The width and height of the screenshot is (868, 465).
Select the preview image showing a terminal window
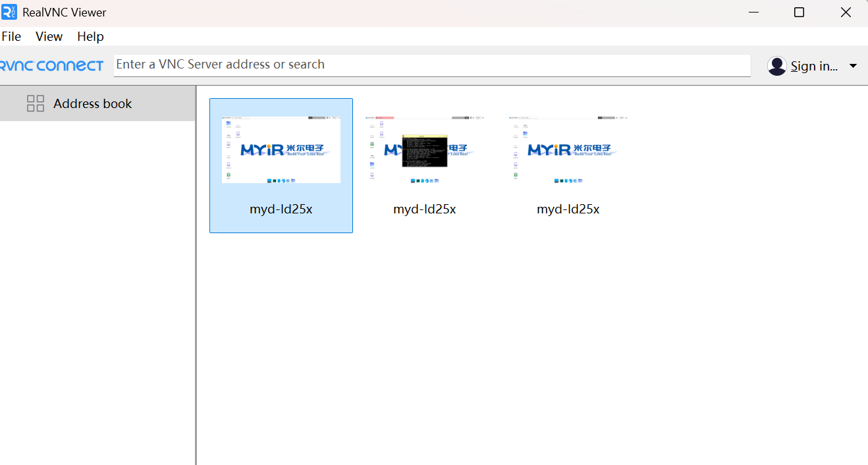425,150
